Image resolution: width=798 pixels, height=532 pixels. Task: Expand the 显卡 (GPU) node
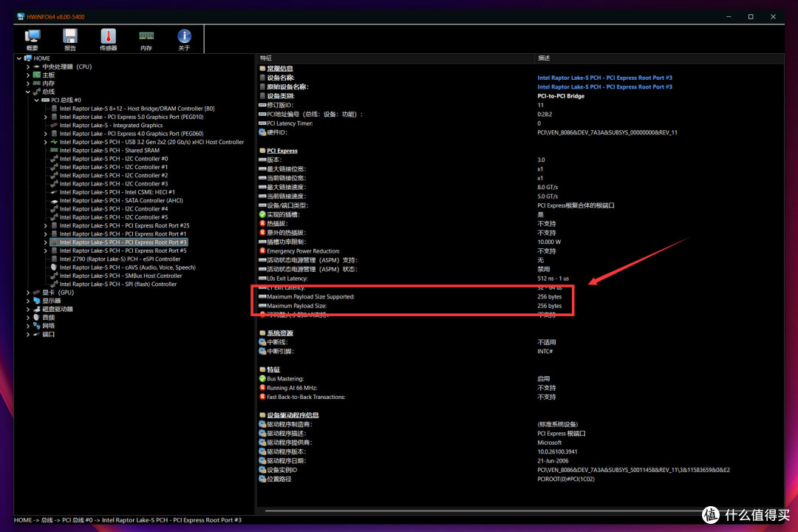click(x=28, y=293)
